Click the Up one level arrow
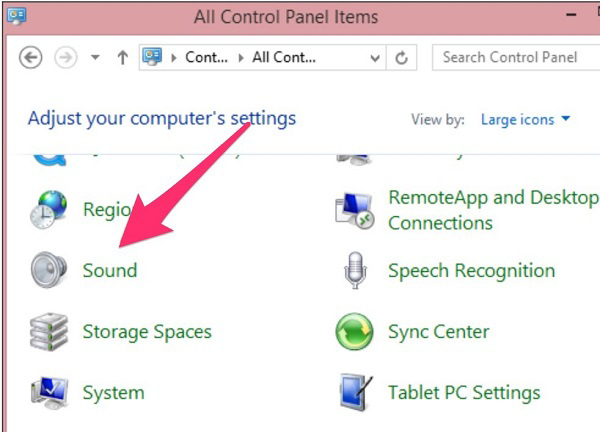Viewport: 600px width, 432px height. point(122,57)
